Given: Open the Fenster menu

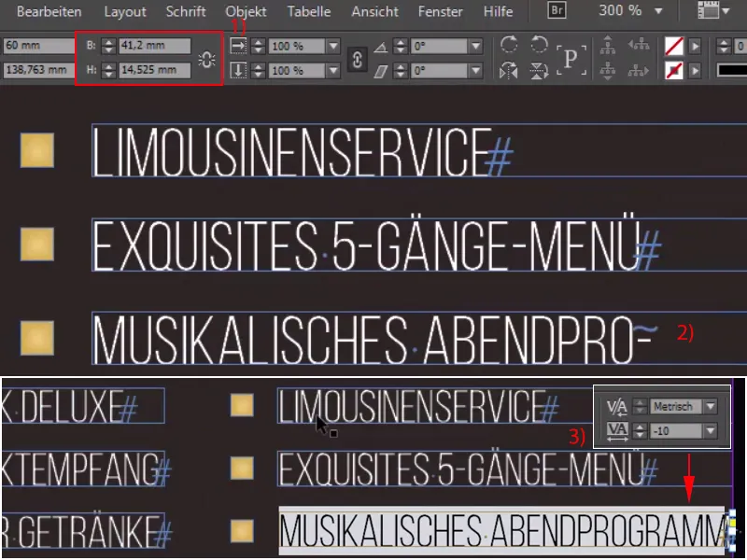Looking at the screenshot, I should [440, 11].
